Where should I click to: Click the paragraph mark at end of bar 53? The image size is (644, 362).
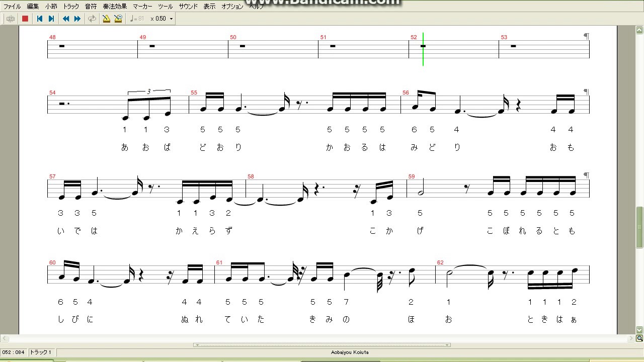pos(586,36)
